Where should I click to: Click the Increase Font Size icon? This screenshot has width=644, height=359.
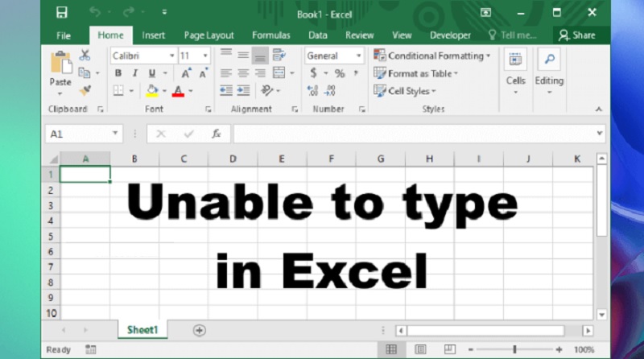(x=186, y=73)
